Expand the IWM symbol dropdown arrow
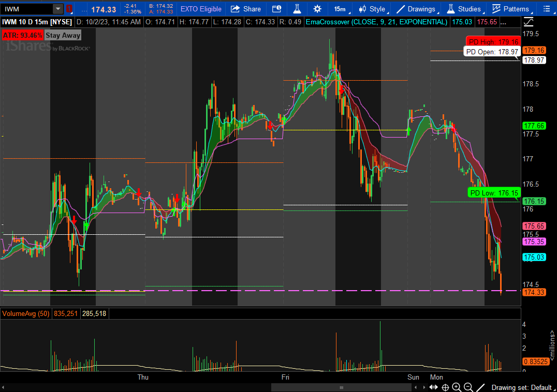The width and height of the screenshot is (557, 392). pos(57,9)
